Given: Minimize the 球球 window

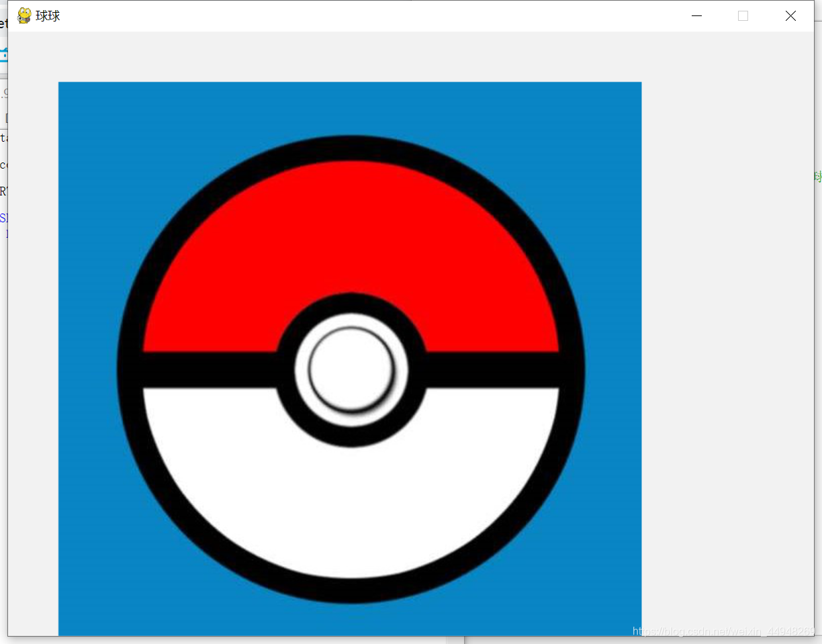Looking at the screenshot, I should 696,16.
